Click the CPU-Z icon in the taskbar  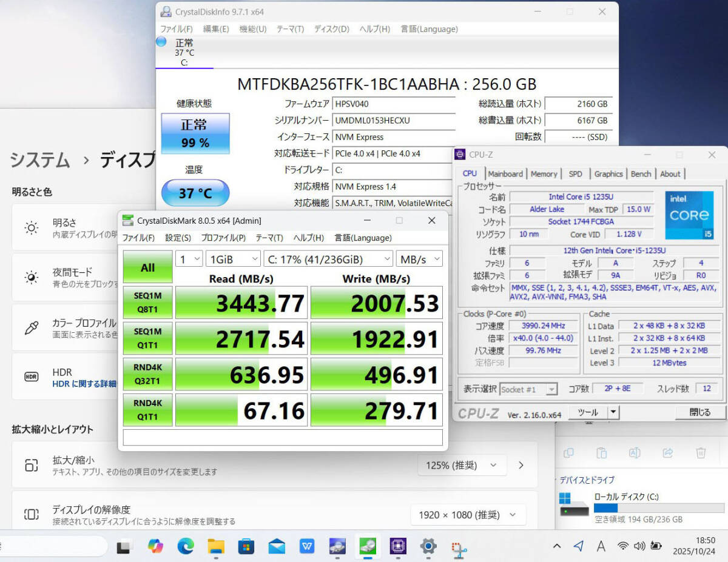[x=398, y=546]
